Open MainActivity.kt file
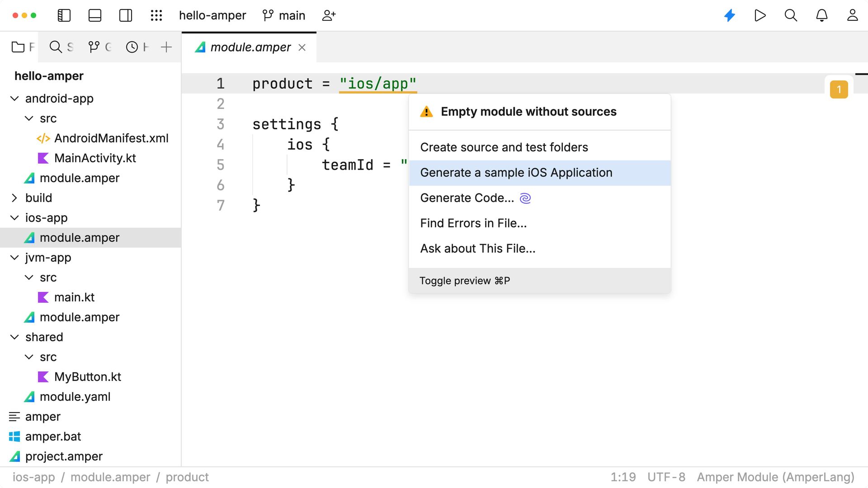The width and height of the screenshot is (868, 488). click(x=95, y=158)
